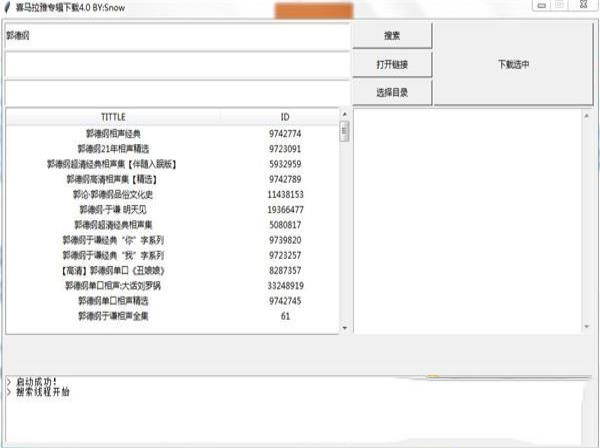The width and height of the screenshot is (600, 448).
Task: Click the 搜索 search button
Action: [x=392, y=36]
